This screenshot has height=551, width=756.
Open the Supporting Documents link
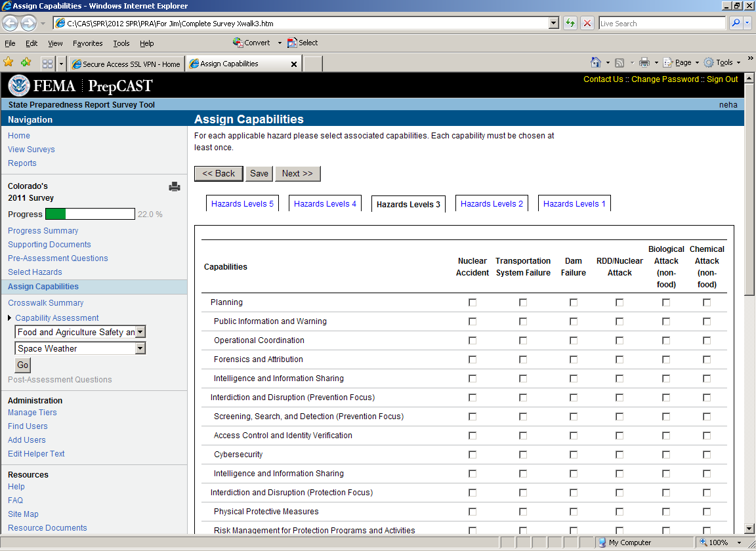(x=49, y=245)
